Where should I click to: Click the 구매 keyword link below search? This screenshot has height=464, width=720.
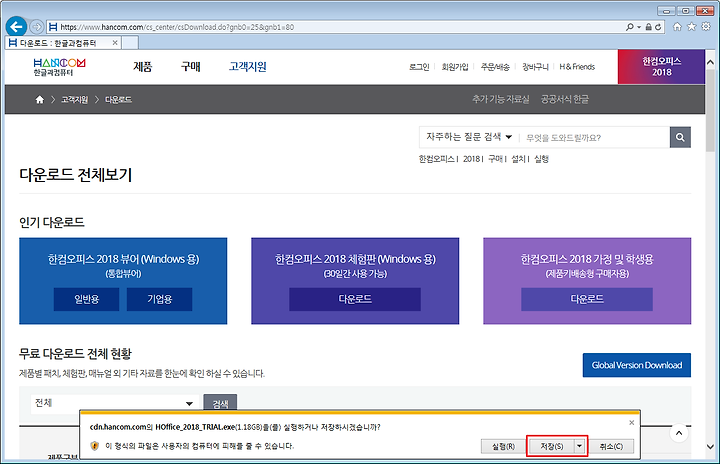pyautogui.click(x=495, y=159)
